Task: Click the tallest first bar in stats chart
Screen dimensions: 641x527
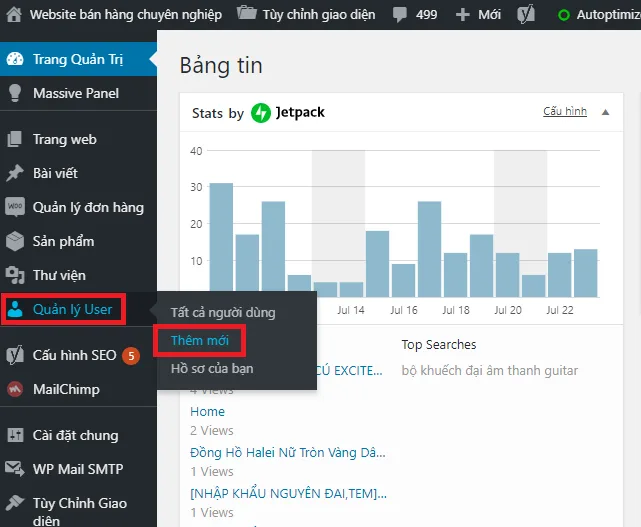Action: [221, 240]
